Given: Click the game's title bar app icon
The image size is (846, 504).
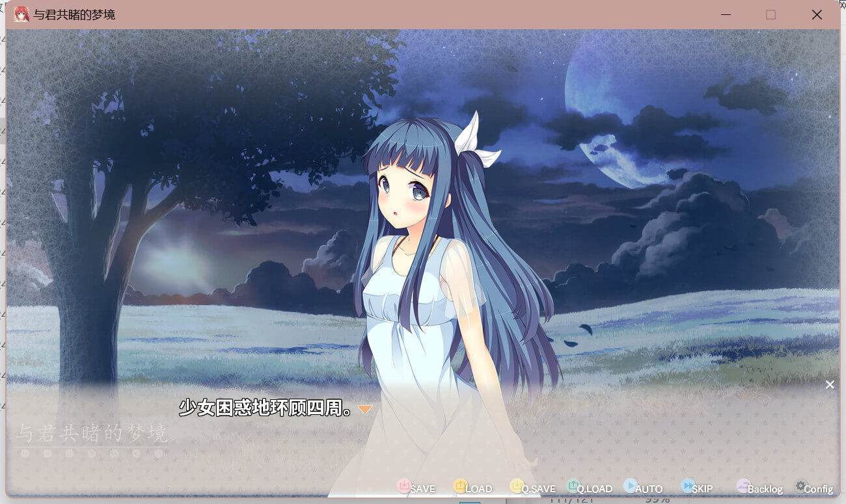Looking at the screenshot, I should pyautogui.click(x=21, y=14).
